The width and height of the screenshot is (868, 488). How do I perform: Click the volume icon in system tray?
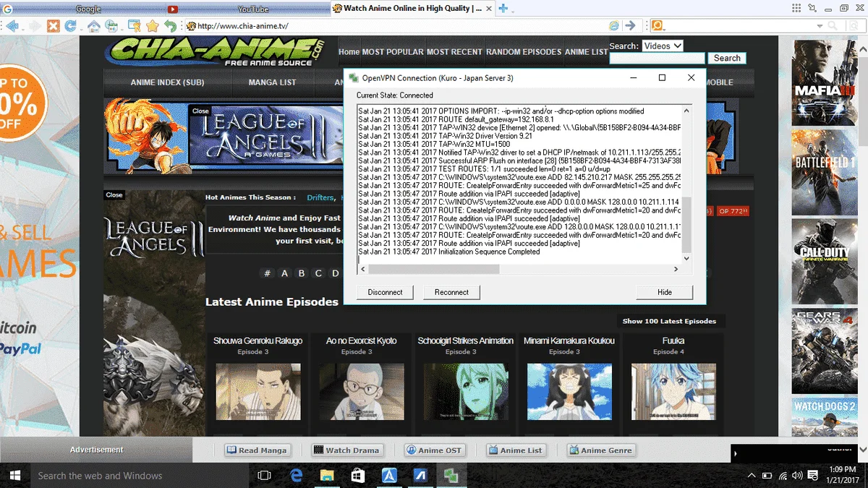click(797, 476)
